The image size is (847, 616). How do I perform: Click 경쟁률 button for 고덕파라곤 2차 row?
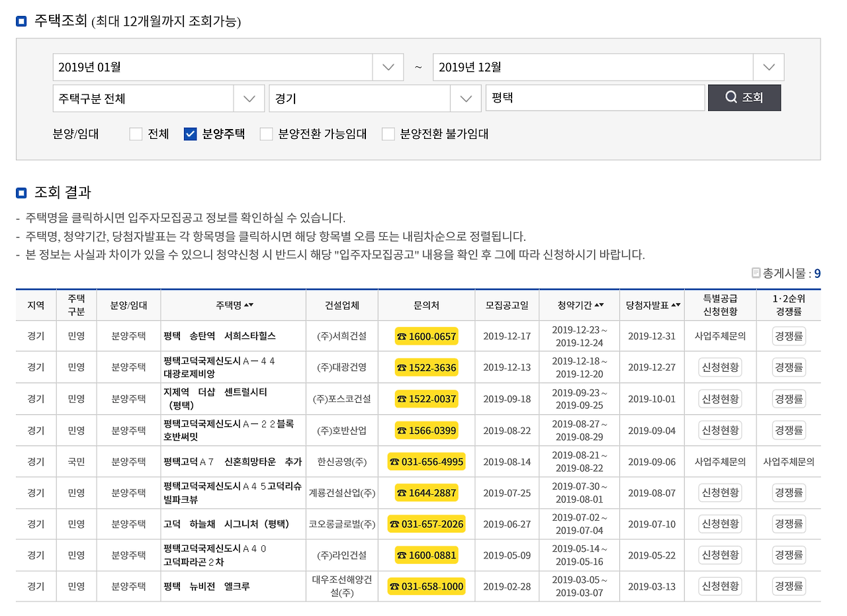(789, 556)
